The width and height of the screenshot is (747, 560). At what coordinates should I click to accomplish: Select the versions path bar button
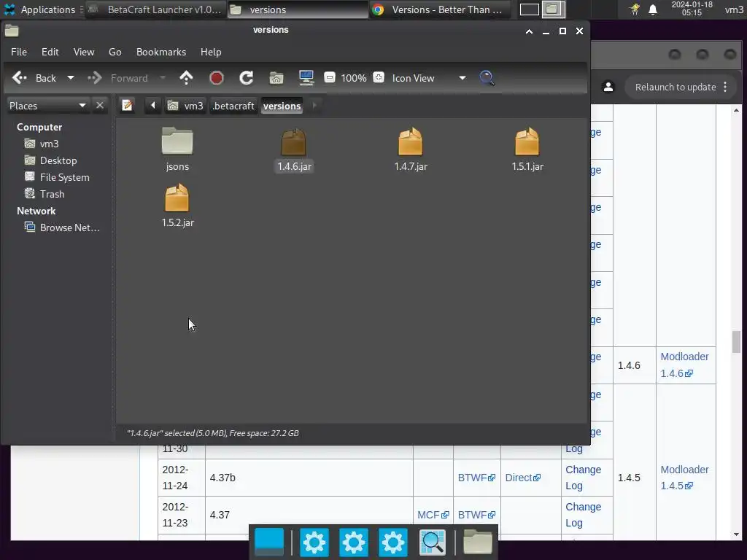(x=282, y=106)
